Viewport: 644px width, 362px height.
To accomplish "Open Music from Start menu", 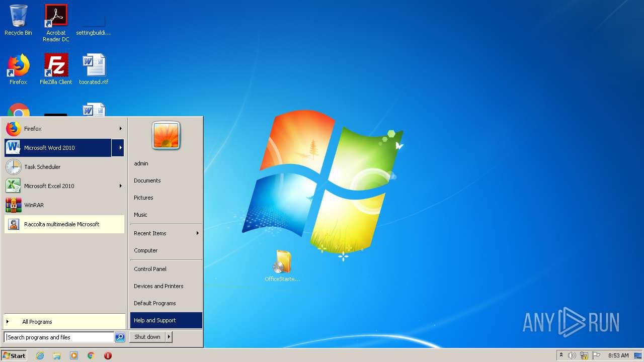I will click(166, 215).
